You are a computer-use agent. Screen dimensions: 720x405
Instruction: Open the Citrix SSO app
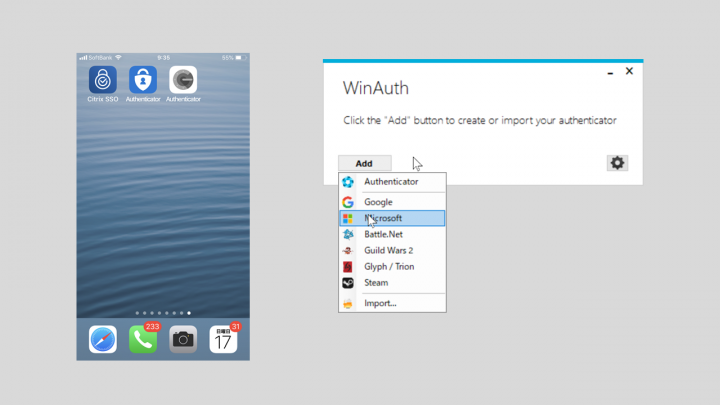[x=102, y=80]
